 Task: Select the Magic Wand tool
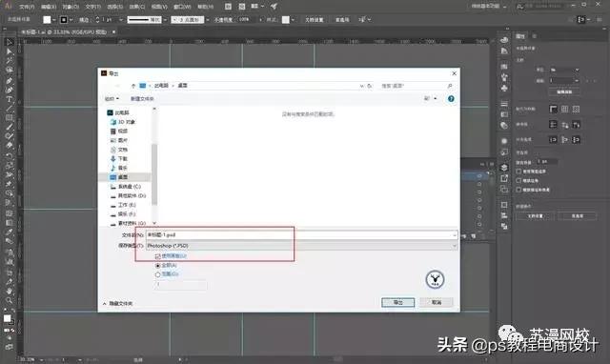(10, 61)
